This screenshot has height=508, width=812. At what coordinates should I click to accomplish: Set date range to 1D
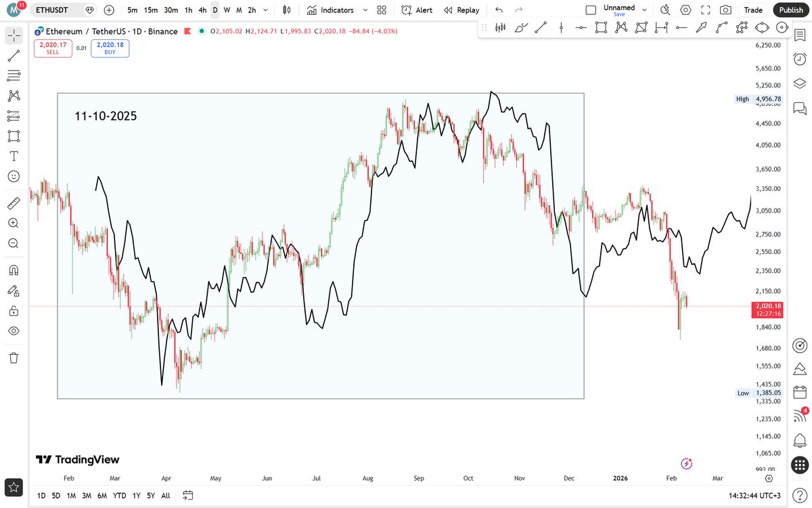[41, 496]
